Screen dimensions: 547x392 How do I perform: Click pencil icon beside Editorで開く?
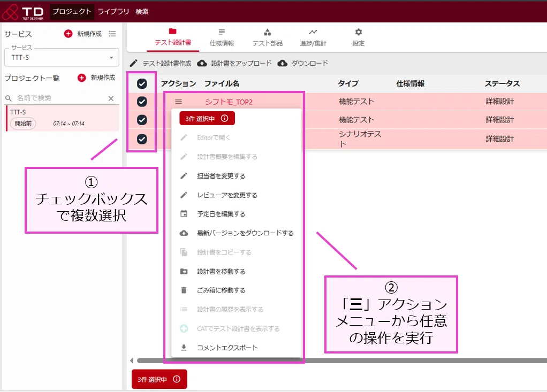coord(184,137)
